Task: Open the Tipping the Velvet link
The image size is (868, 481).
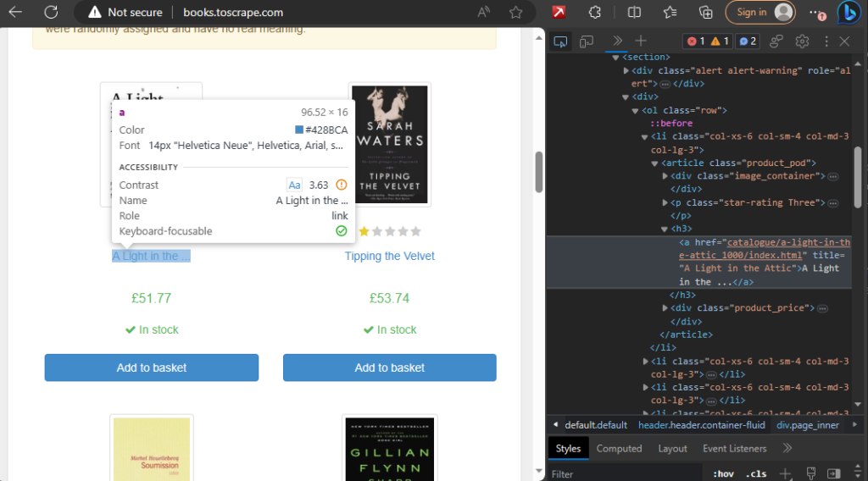Action: coord(389,256)
